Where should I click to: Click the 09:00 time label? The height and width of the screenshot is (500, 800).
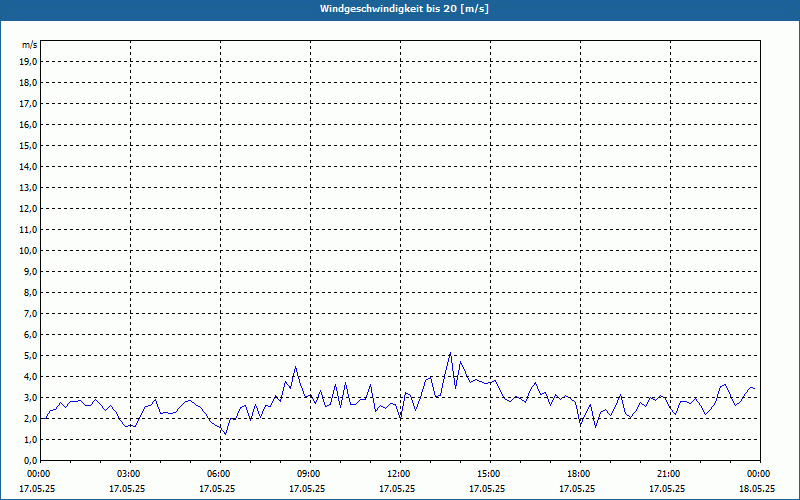coord(310,474)
